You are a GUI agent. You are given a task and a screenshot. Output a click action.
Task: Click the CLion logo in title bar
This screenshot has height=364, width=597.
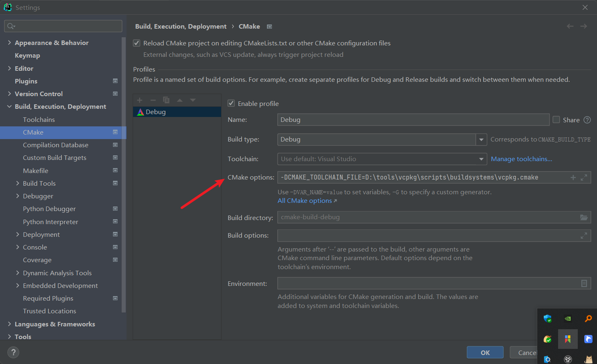pyautogui.click(x=8, y=7)
